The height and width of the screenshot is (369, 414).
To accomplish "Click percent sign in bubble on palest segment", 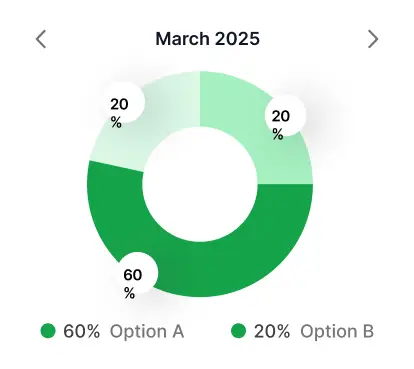I will [x=116, y=122].
